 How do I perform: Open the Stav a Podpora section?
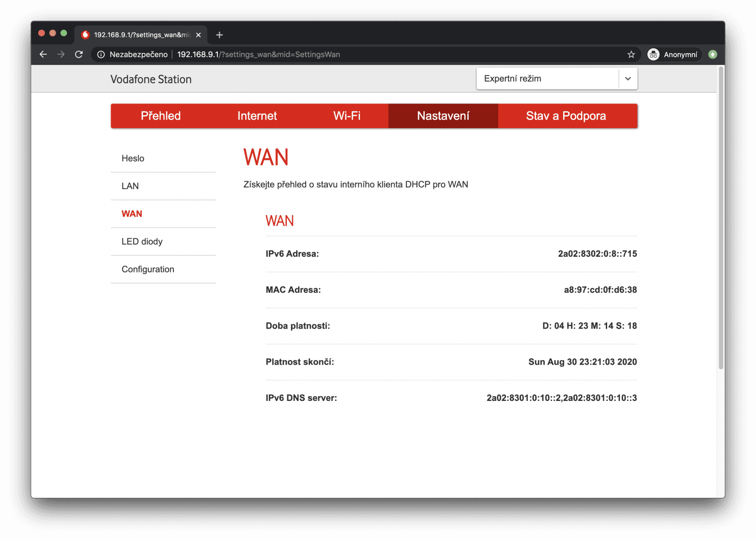(x=567, y=116)
